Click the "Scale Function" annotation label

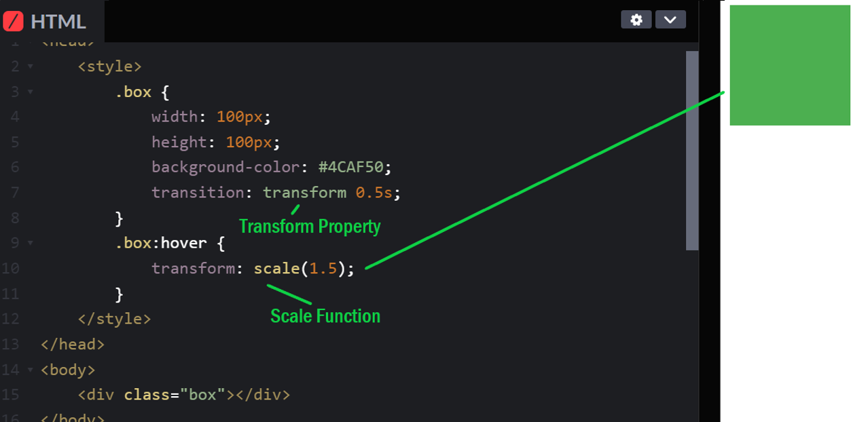325,316
